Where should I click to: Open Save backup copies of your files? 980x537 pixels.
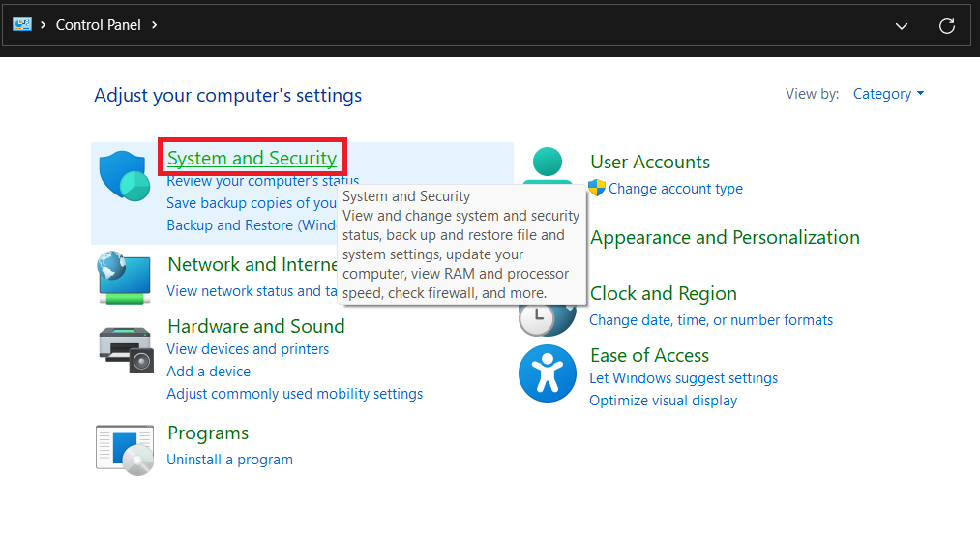pyautogui.click(x=252, y=203)
